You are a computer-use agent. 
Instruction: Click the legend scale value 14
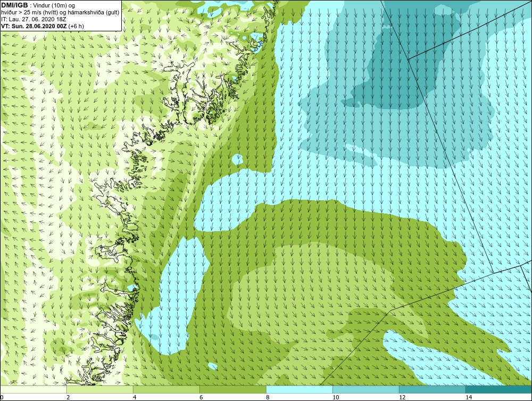(x=469, y=397)
